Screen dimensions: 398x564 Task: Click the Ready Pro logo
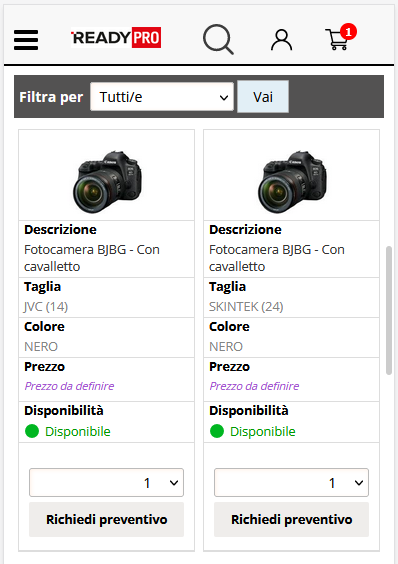(116, 37)
